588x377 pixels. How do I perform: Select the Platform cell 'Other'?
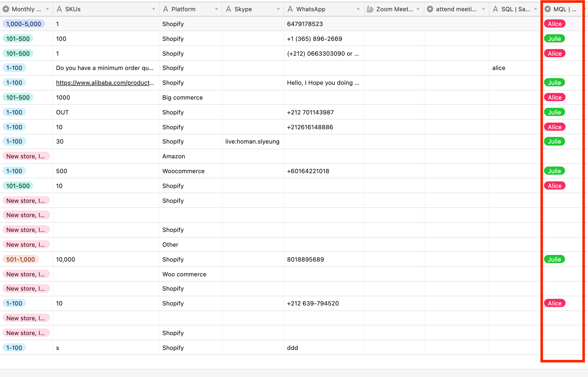click(x=190, y=245)
